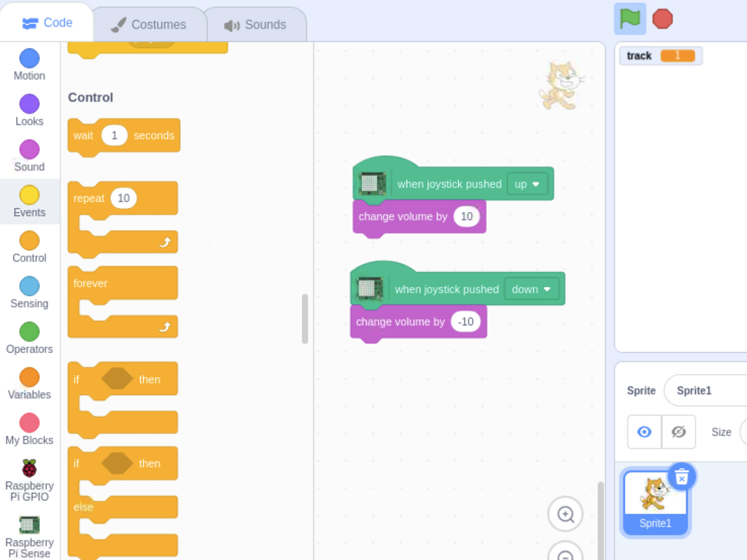Click the Sprite label beside the name field

point(641,391)
